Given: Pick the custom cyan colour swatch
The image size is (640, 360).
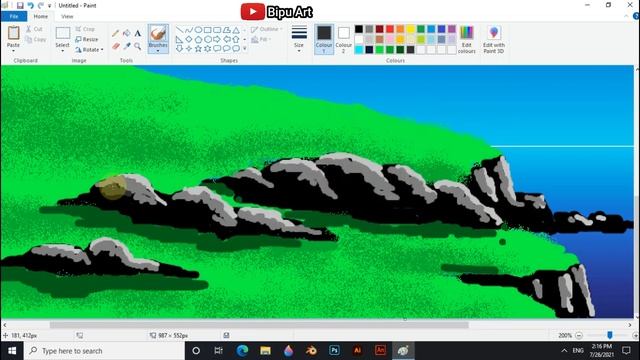Looking at the screenshot, I should coord(359,50).
